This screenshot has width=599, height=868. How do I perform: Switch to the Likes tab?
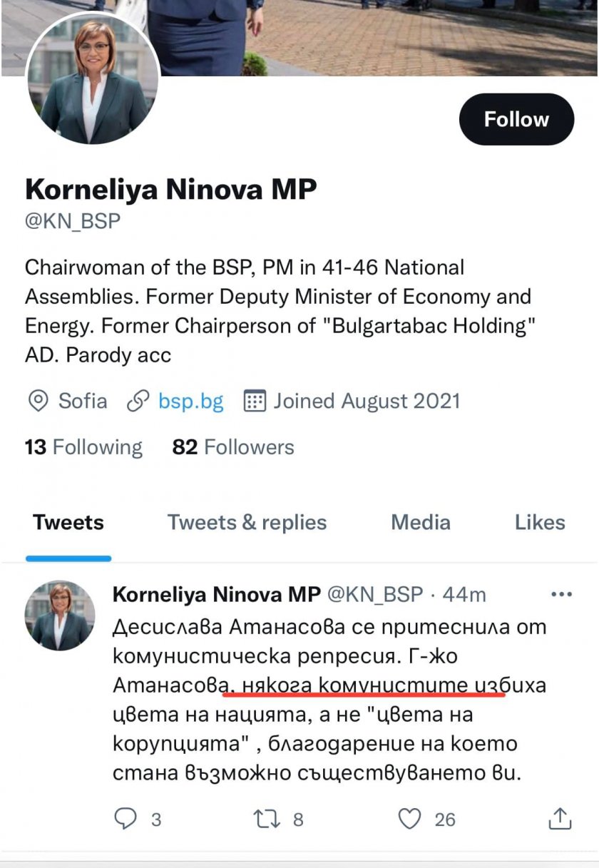540,522
